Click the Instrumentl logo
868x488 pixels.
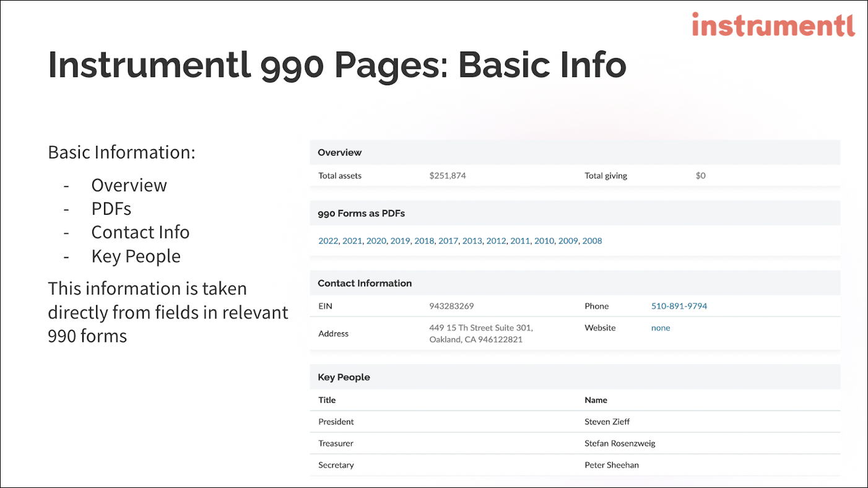click(x=773, y=25)
